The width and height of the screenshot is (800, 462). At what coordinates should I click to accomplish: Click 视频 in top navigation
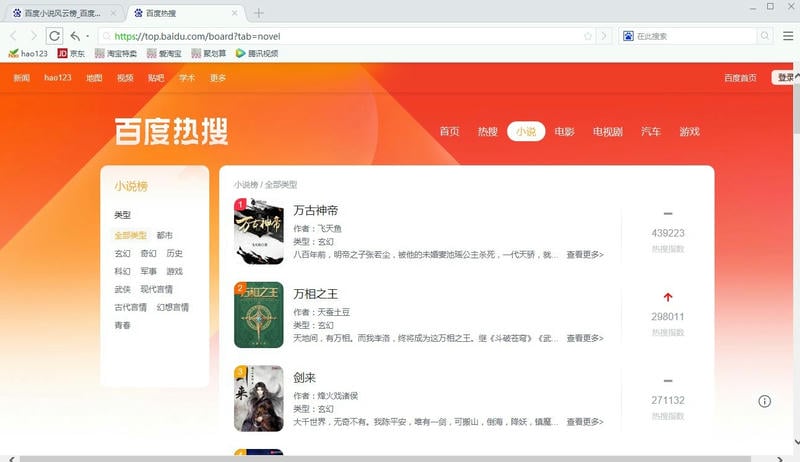[125, 78]
